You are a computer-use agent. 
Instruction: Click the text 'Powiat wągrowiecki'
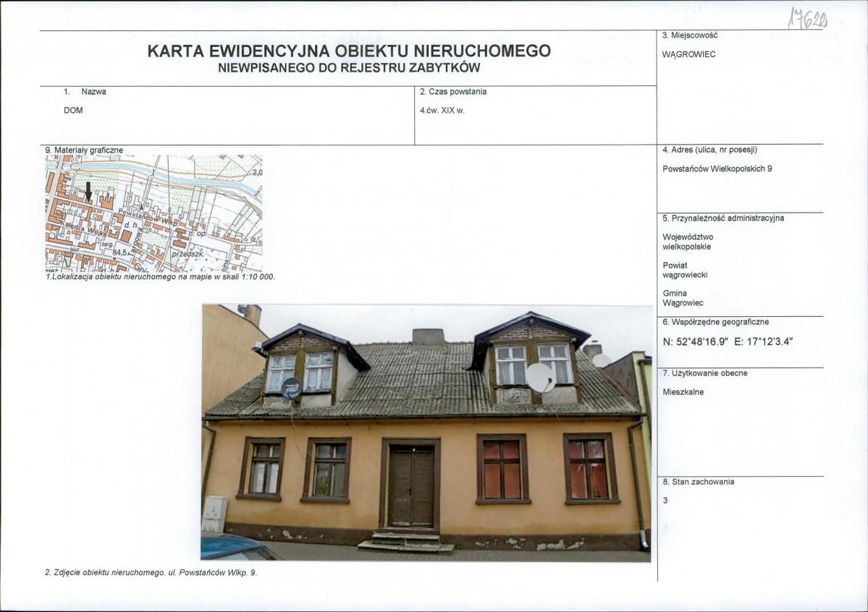click(x=685, y=270)
